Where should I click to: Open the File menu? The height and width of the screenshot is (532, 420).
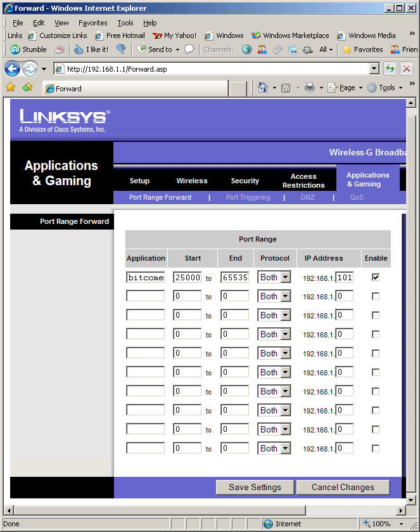18,23
